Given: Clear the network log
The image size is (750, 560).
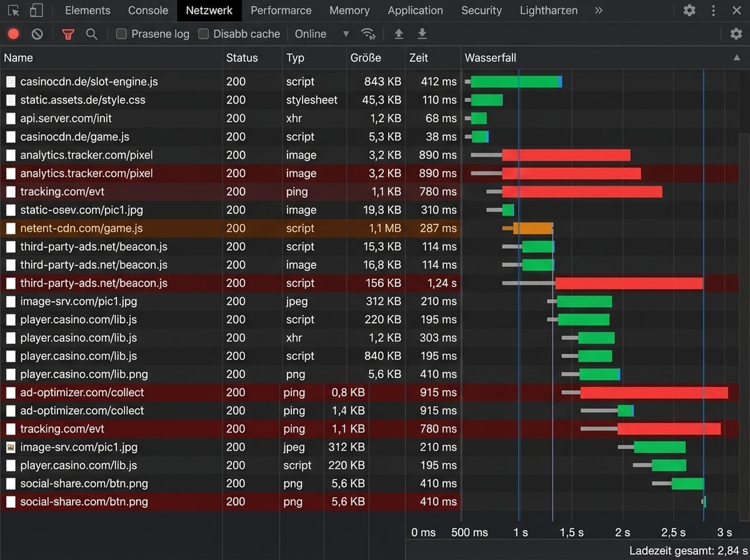Looking at the screenshot, I should pos(37,34).
